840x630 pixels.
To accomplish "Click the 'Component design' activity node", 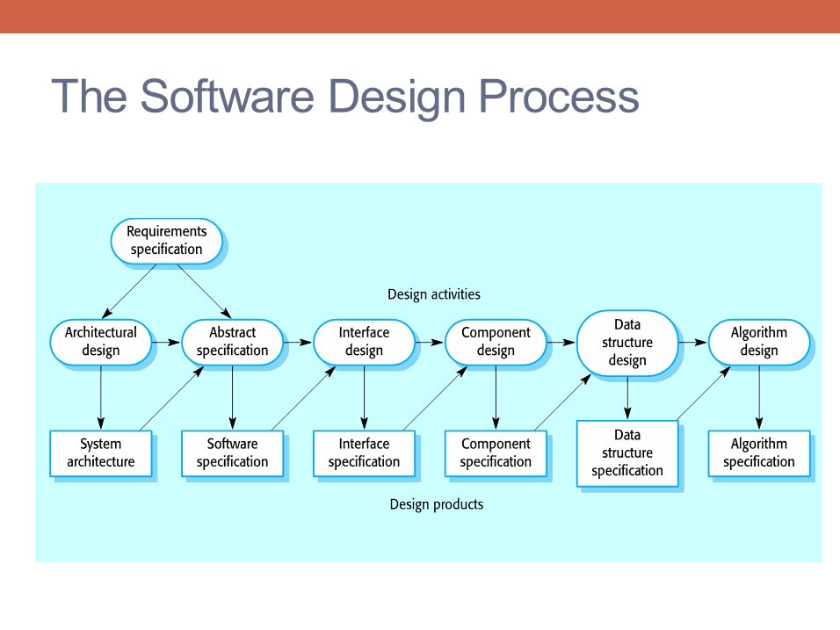I will tap(496, 342).
